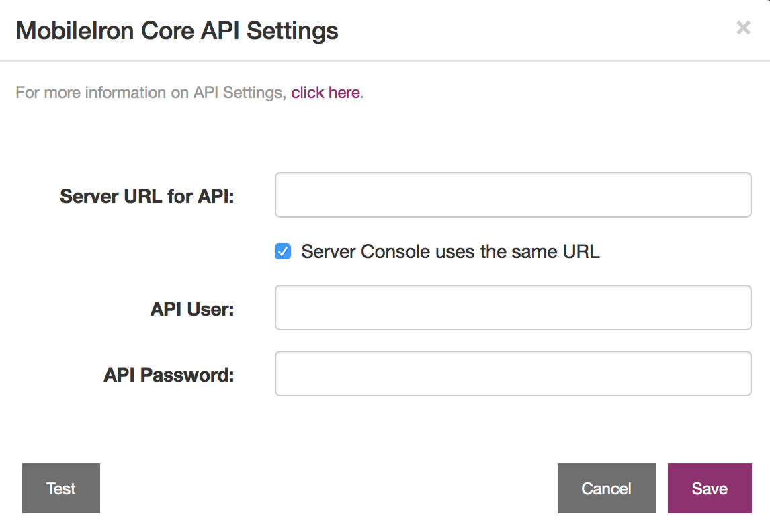The height and width of the screenshot is (532, 770).
Task: Open the 'click here' information link
Action: pos(326,92)
